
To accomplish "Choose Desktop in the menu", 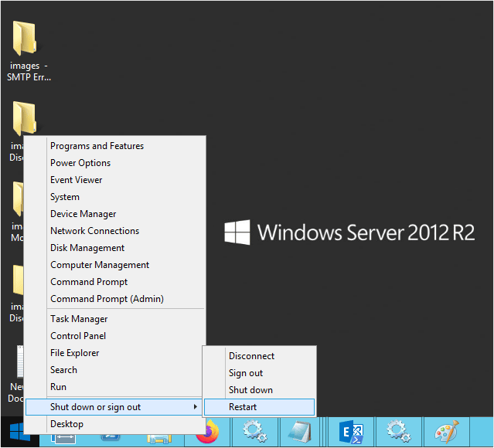I will pos(115,424).
